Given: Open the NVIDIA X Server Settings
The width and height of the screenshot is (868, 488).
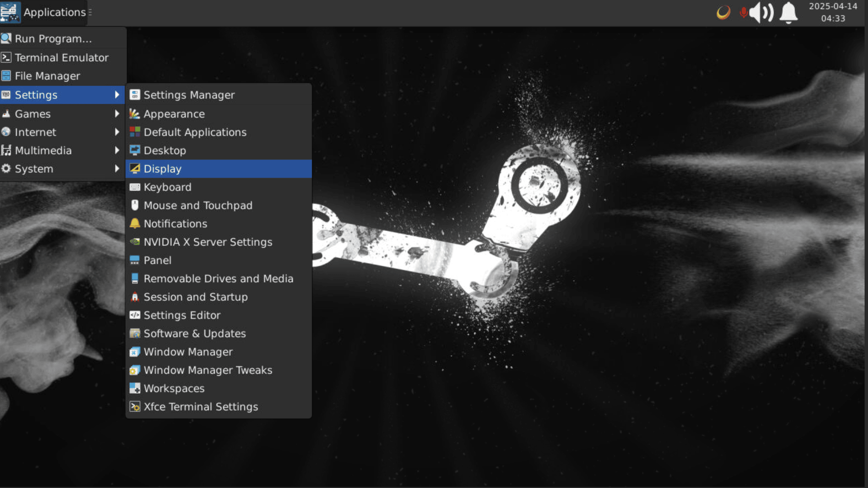Looking at the screenshot, I should (x=208, y=242).
